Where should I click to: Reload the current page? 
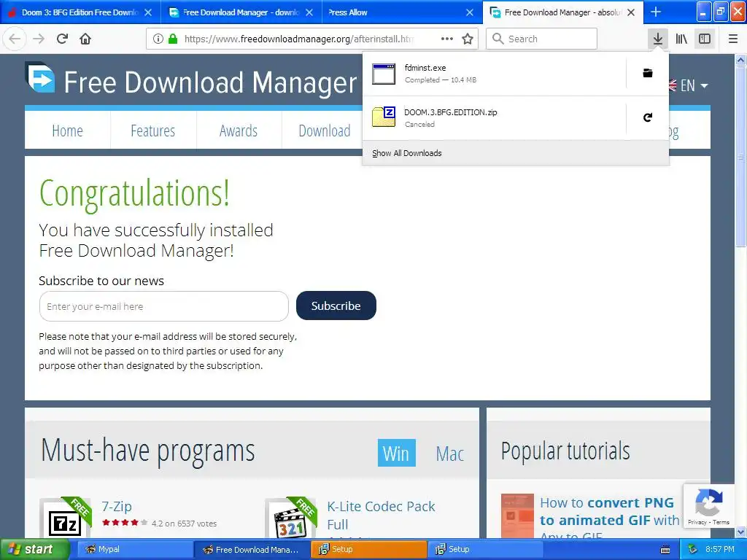(63, 39)
